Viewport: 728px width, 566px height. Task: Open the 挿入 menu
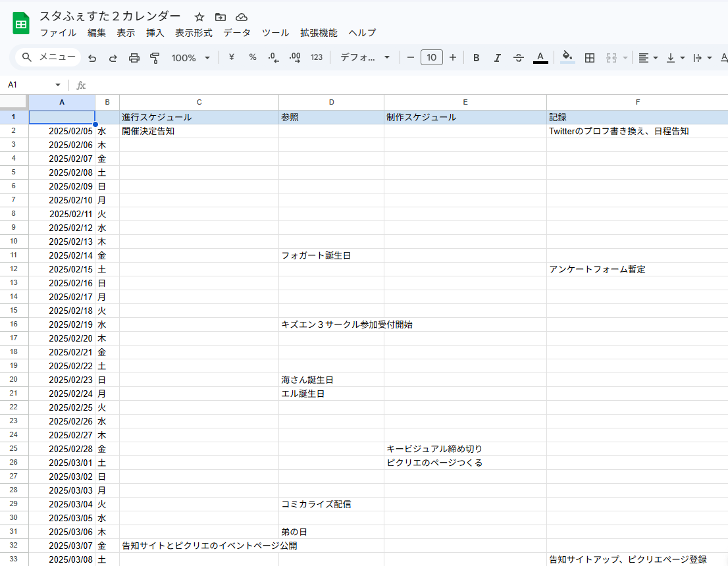click(x=155, y=33)
